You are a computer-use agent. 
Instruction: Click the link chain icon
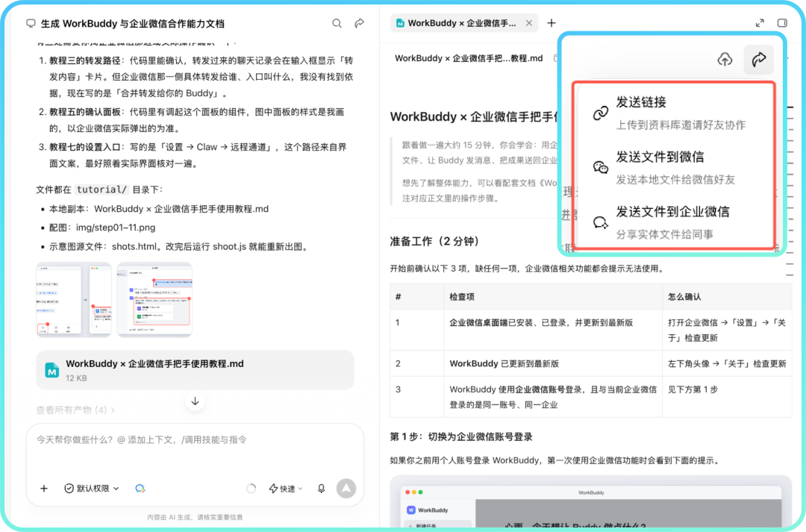point(600,113)
